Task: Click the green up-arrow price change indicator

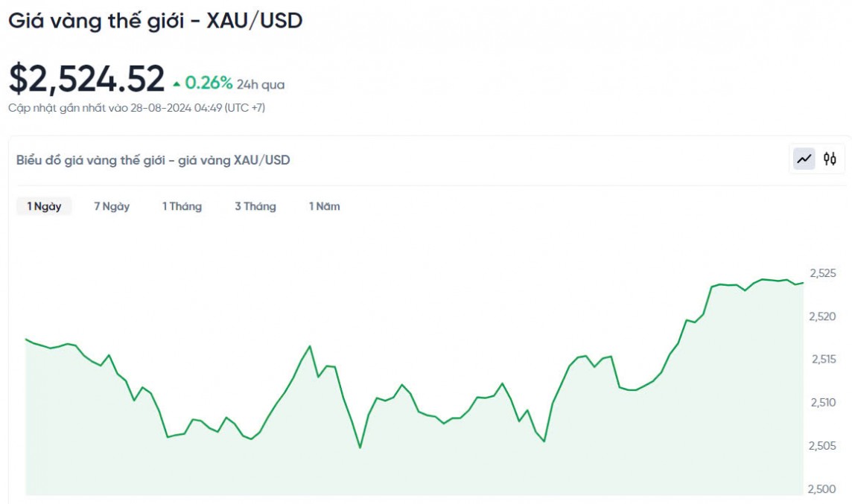Action: coord(177,83)
